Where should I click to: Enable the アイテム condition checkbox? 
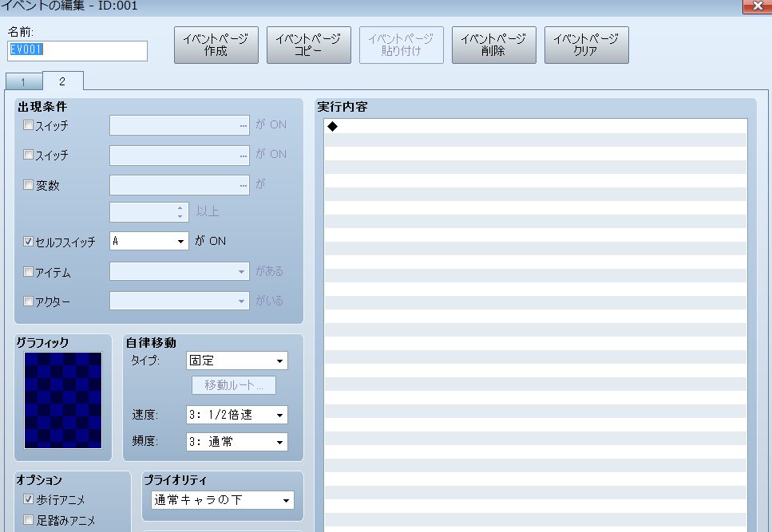(x=29, y=272)
